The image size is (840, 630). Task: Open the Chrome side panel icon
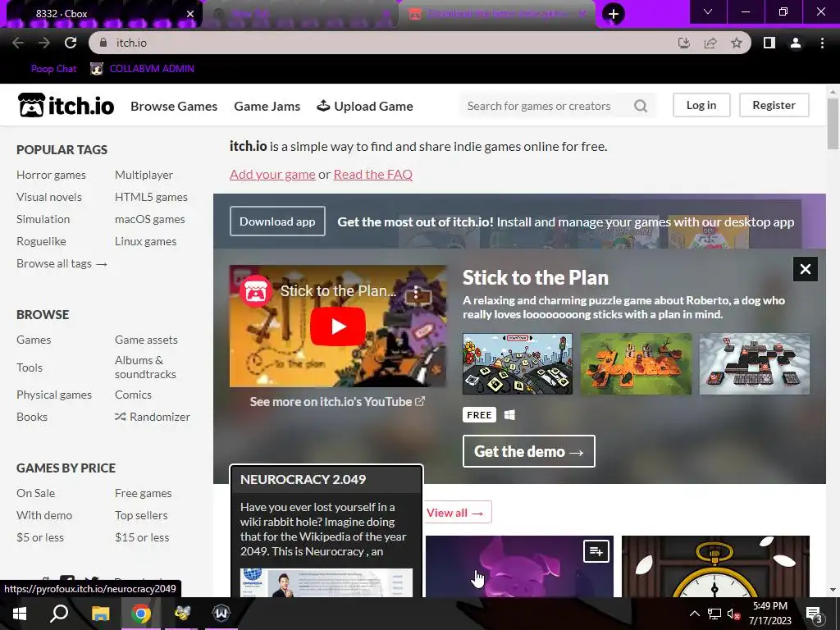[769, 43]
